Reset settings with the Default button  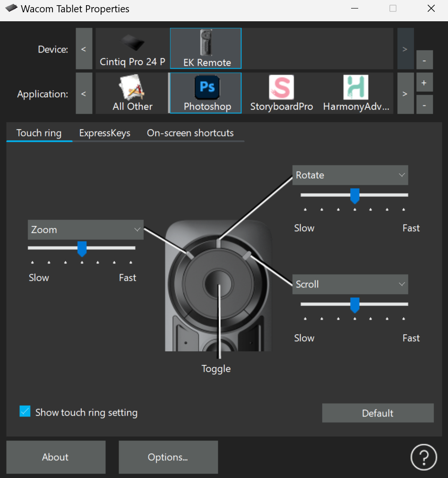pos(378,413)
